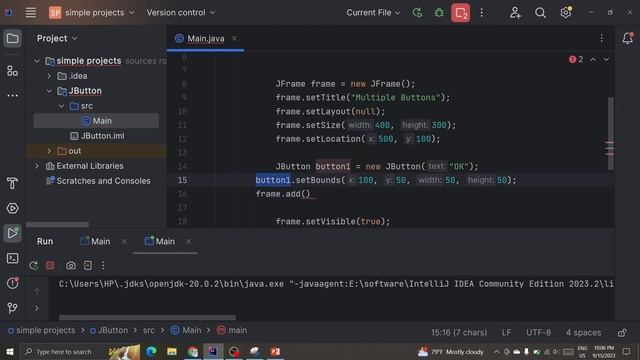Open the Problems tool window icon
Viewport: 640px width, 360px height.
pos(12,282)
